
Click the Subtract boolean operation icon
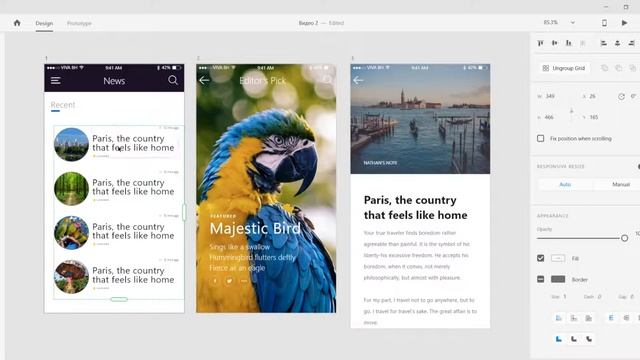click(x=619, y=68)
